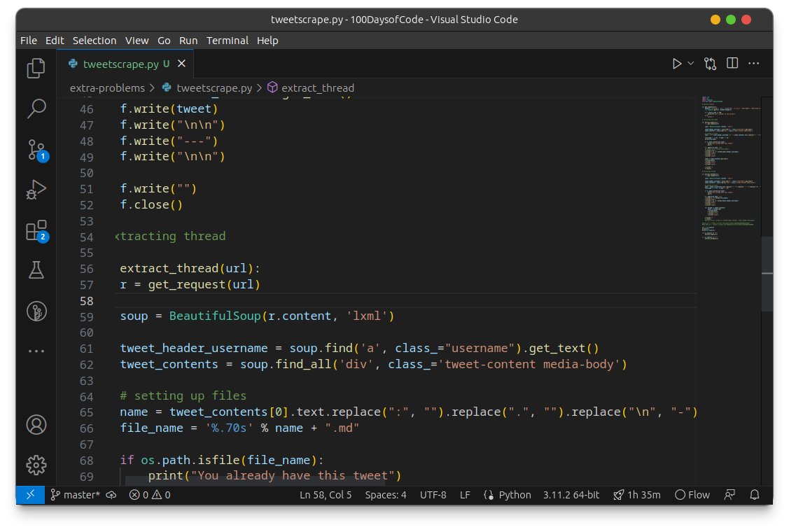This screenshot has width=789, height=532.
Task: Open changes compare icon in editor toolbar
Action: pos(710,64)
